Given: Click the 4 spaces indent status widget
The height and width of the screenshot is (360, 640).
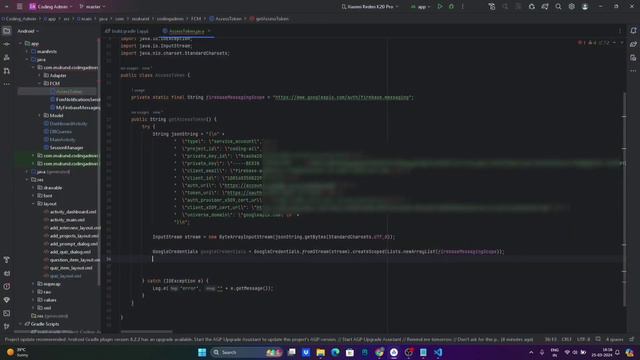Looking at the screenshot, I should tap(614, 339).
